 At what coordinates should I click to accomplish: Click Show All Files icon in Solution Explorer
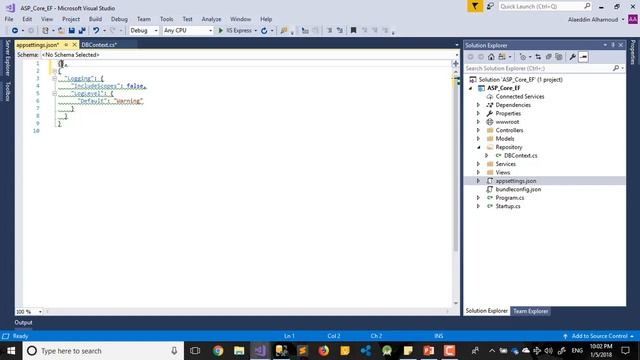pos(559,57)
